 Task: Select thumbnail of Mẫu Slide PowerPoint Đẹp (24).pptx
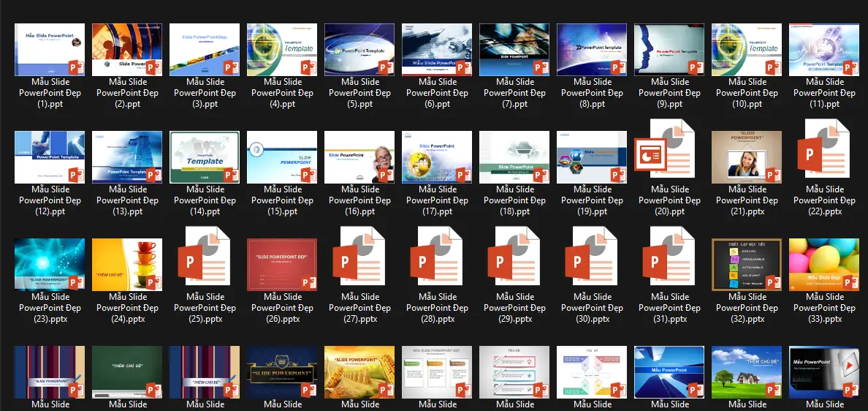coord(127,265)
